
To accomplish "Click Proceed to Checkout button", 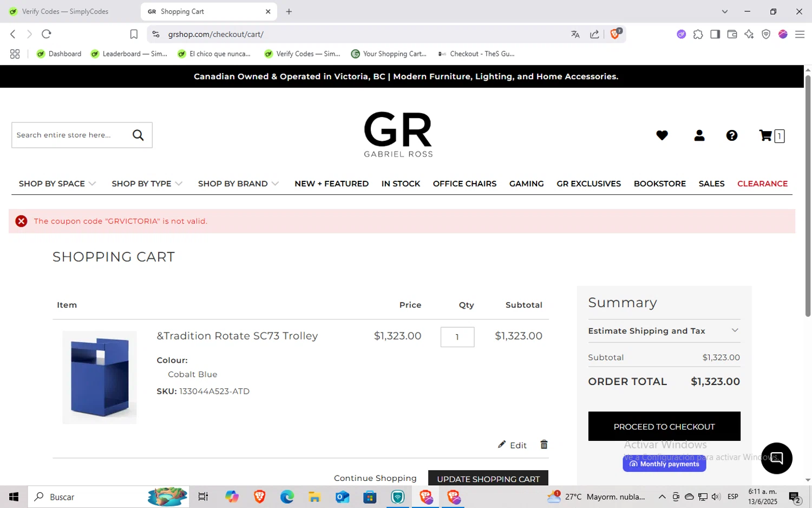I will point(664,426).
